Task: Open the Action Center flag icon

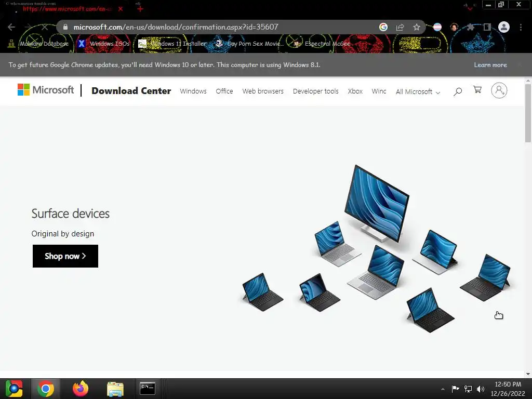Action: coord(455,389)
